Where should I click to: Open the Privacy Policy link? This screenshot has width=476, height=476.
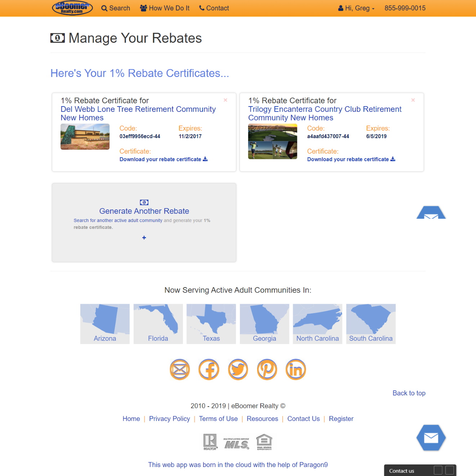pos(170,419)
